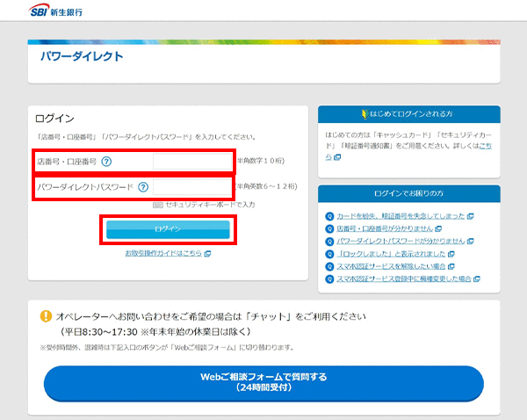The height and width of the screenshot is (420, 527).
Task: Open スマホ認証サービスを解除したい場合 link
Action: click(x=391, y=266)
